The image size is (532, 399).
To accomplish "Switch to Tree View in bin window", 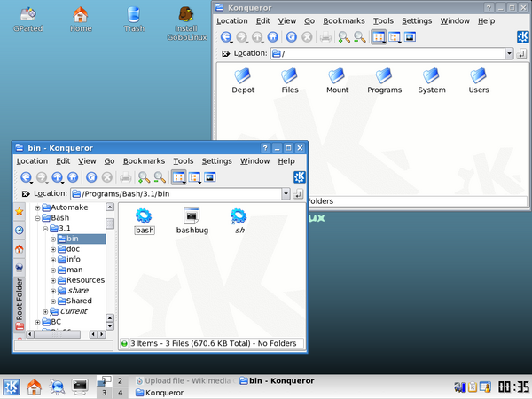I will pyautogui.click(x=194, y=177).
